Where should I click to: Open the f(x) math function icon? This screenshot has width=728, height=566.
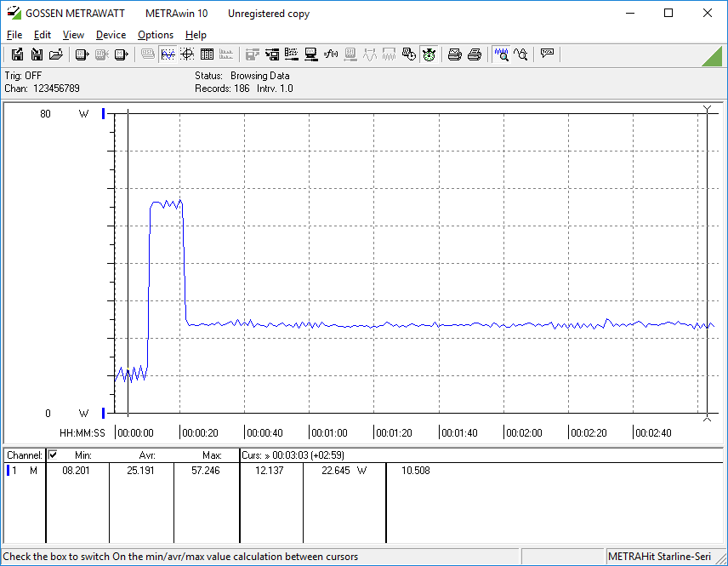(x=331, y=54)
